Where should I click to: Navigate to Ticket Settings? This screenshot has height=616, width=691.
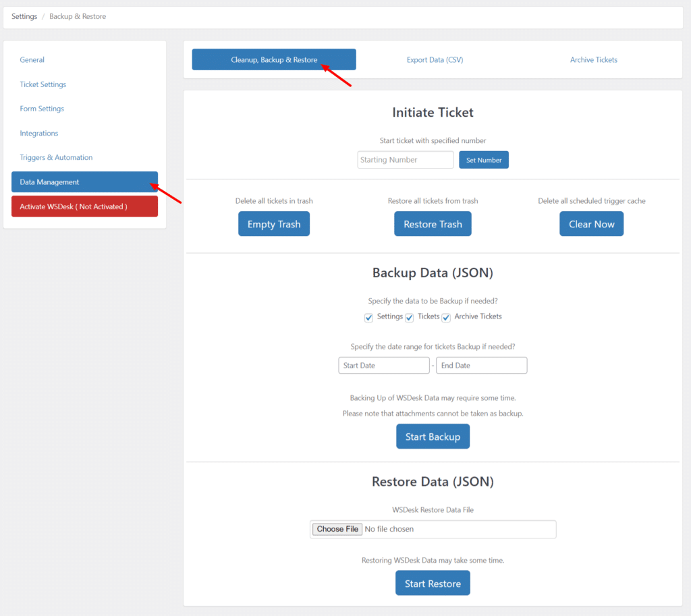(42, 84)
